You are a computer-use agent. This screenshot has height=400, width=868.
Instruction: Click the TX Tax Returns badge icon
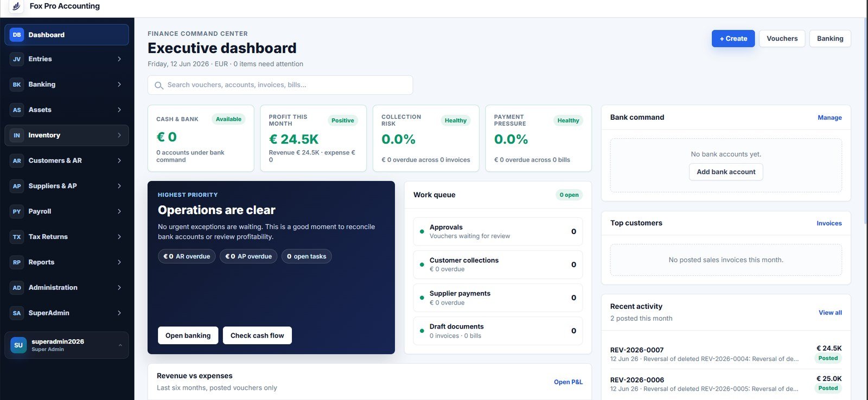click(x=17, y=237)
